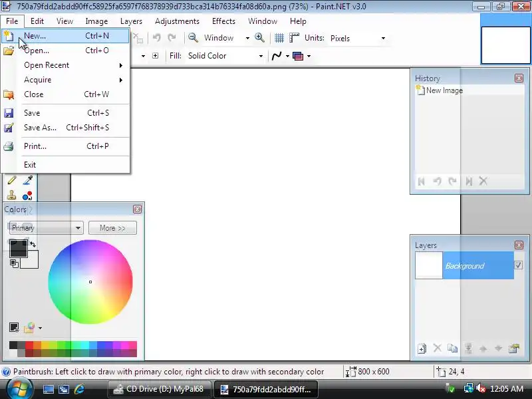Close the Colors panel
The width and height of the screenshot is (532, 399).
pyautogui.click(x=138, y=209)
